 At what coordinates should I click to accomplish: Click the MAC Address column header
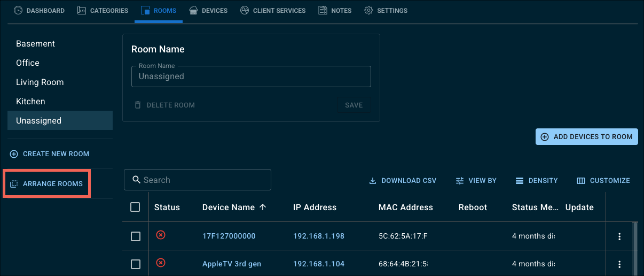pos(406,208)
